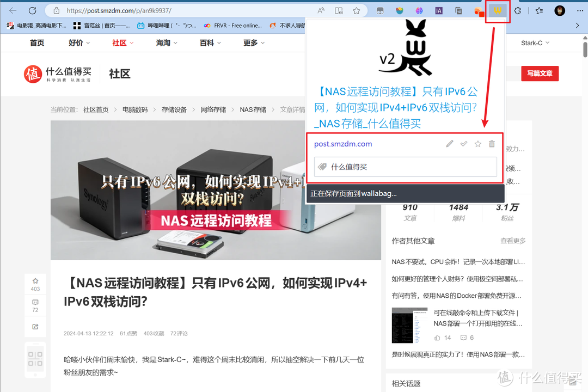Click the tag input field showing 什么值得买
Image resolution: width=588 pixels, height=392 pixels.
[x=405, y=167]
